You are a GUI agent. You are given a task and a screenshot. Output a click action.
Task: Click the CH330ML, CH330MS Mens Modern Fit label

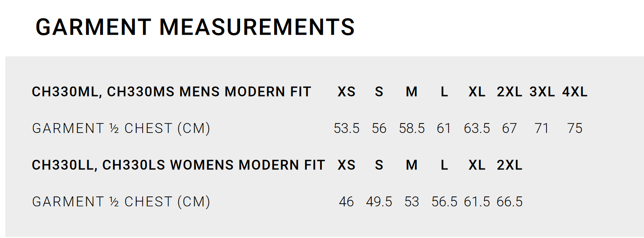(x=171, y=92)
